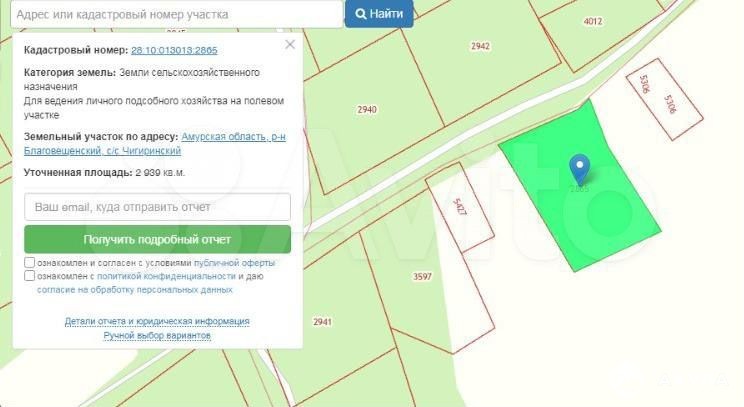This screenshot has height=407, width=744.
Task: Click the address or cadastral number search field
Action: (x=177, y=14)
